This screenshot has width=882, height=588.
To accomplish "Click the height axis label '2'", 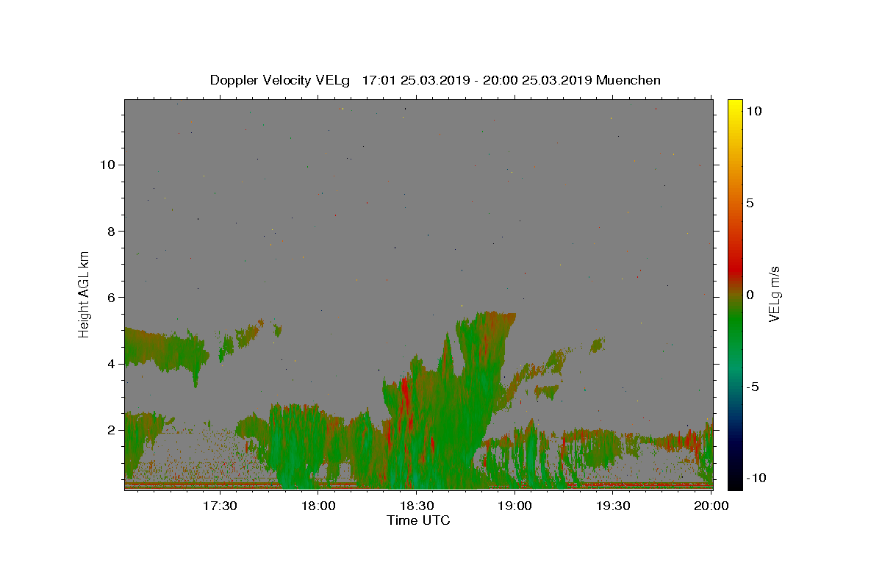I will (111, 430).
